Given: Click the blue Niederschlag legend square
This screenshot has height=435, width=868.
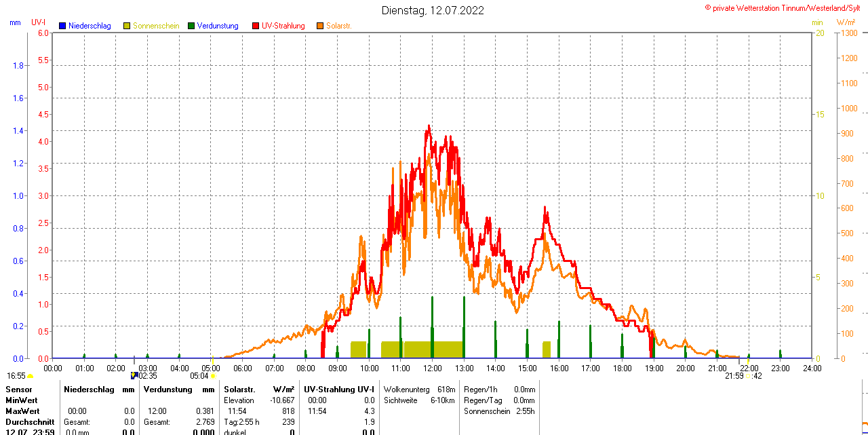Looking at the screenshot, I should click(62, 26).
